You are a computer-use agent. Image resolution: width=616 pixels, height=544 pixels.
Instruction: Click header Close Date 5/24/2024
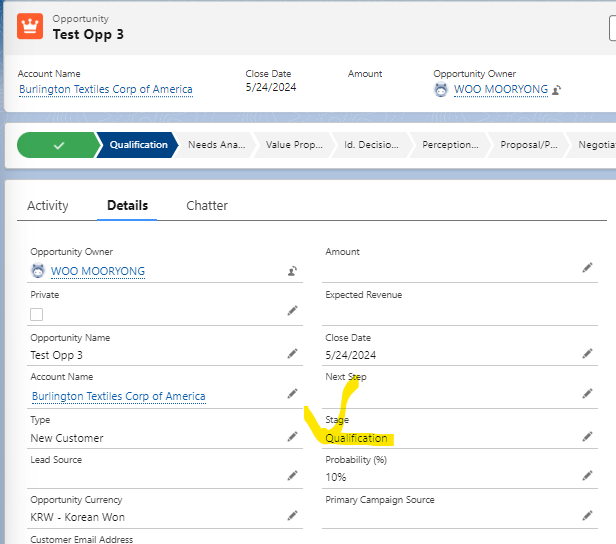coord(271,87)
